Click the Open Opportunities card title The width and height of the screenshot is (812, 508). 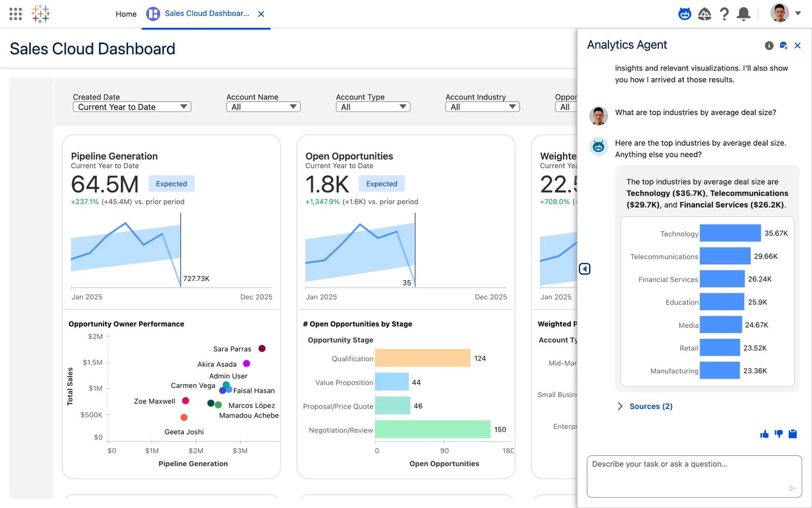(x=349, y=156)
